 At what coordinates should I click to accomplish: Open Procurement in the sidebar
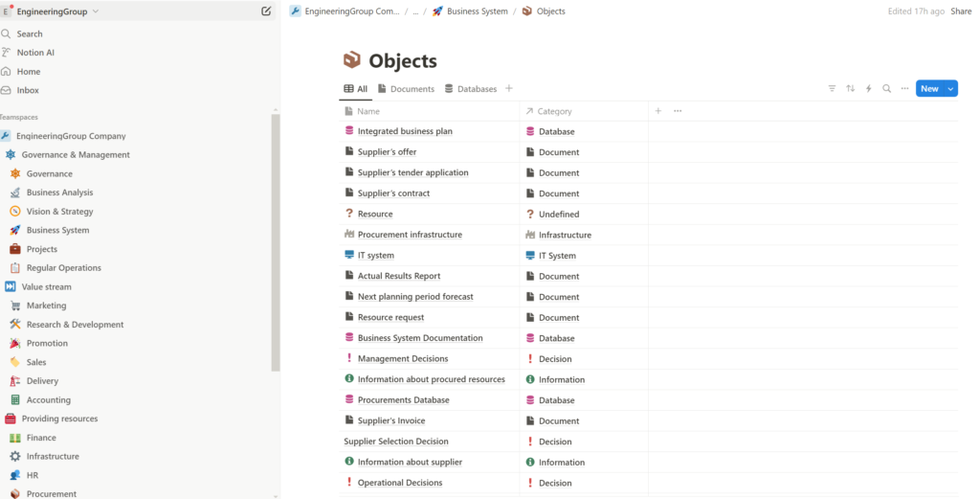52,494
